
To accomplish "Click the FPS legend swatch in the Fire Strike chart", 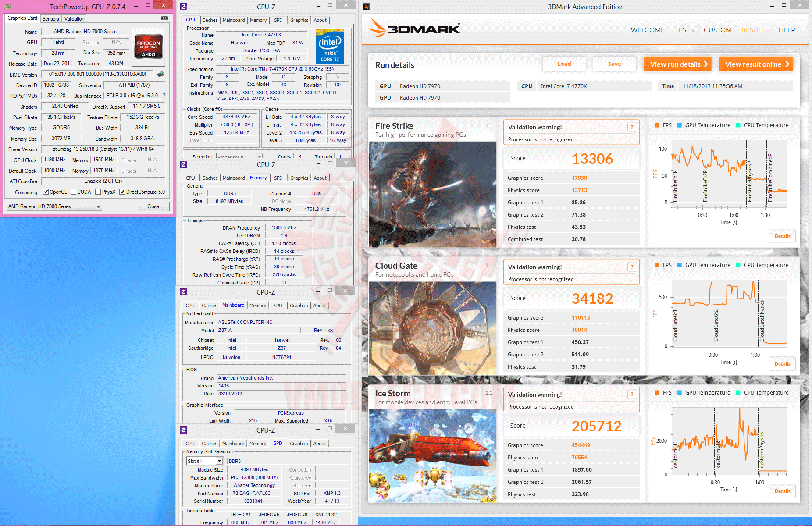I will [x=657, y=125].
